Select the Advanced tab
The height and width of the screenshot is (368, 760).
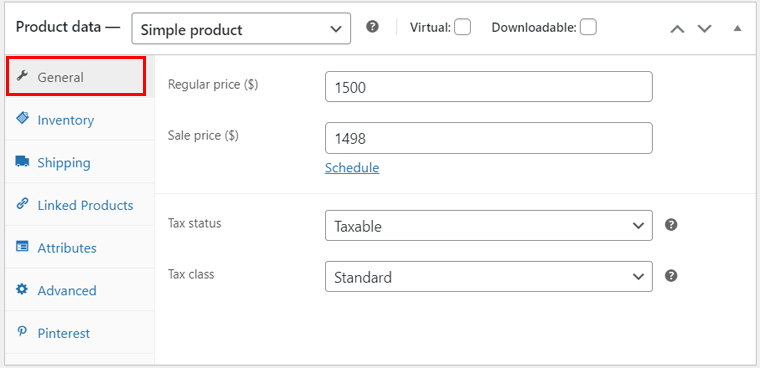(x=80, y=290)
